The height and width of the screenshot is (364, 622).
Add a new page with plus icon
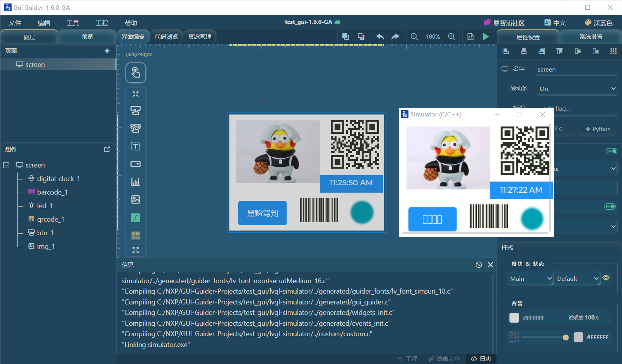pyautogui.click(x=107, y=51)
